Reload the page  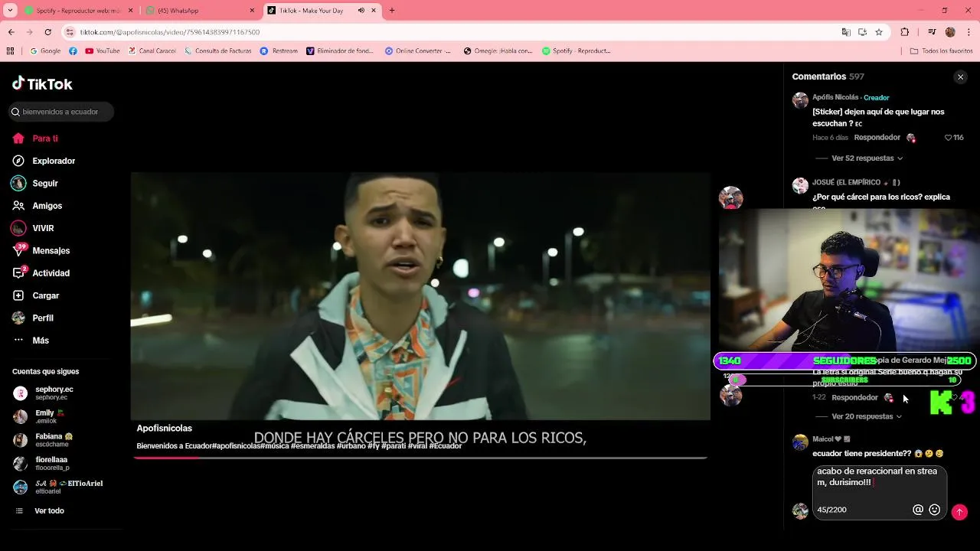click(47, 32)
